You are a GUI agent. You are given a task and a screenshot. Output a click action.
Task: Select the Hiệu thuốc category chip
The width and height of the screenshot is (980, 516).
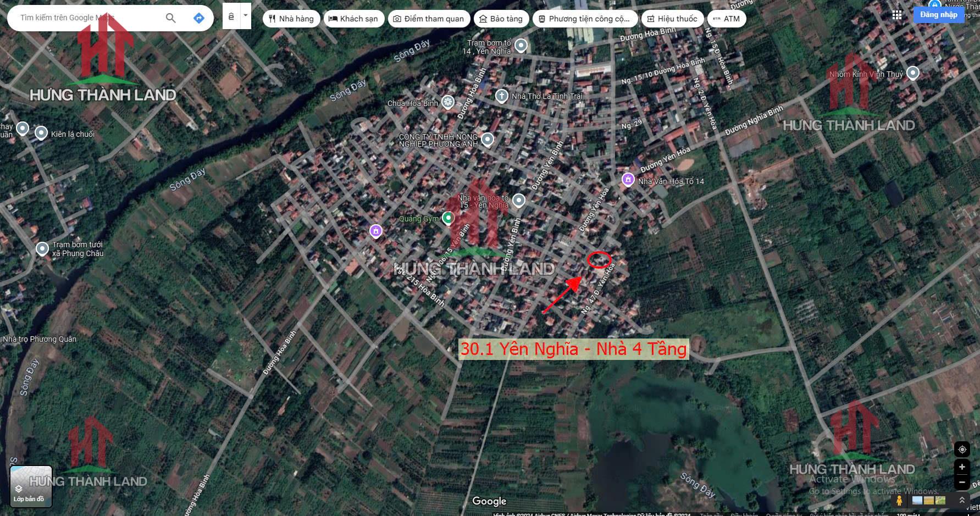click(x=672, y=19)
